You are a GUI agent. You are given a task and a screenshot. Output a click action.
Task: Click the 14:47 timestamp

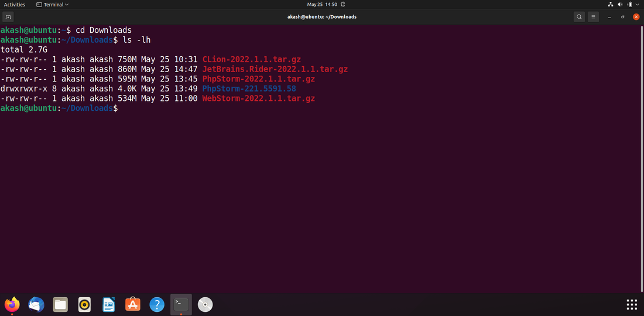tap(186, 69)
